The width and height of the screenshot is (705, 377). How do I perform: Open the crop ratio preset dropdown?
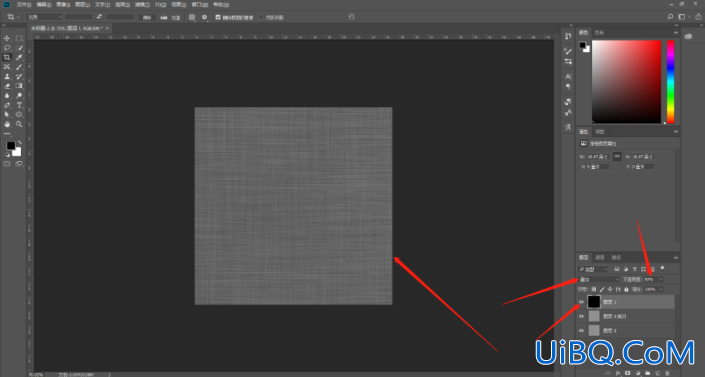pos(44,17)
